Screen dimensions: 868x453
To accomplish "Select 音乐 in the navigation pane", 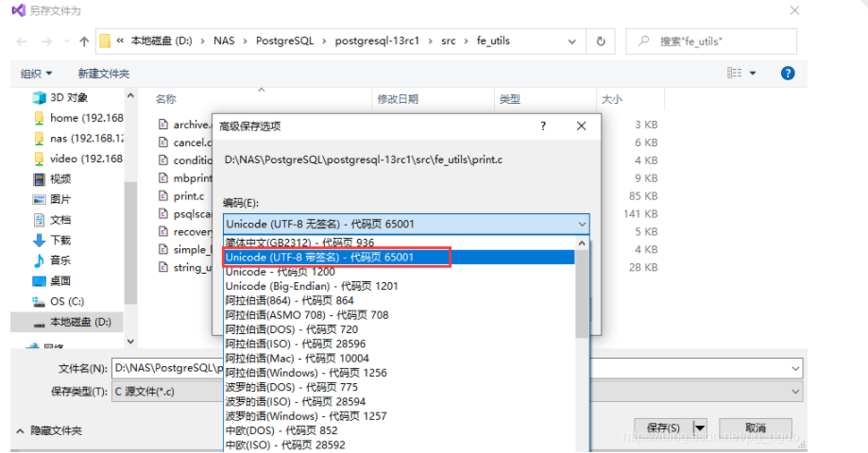I will pyautogui.click(x=52, y=260).
